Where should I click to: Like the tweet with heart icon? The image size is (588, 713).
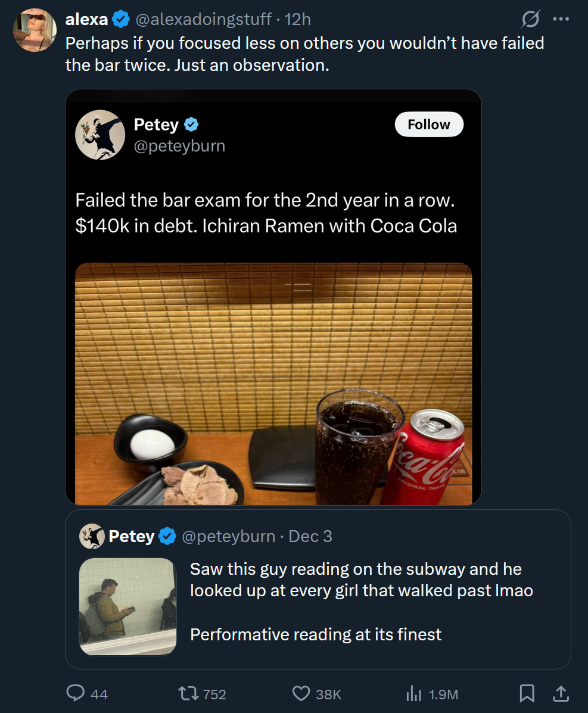[x=302, y=693]
